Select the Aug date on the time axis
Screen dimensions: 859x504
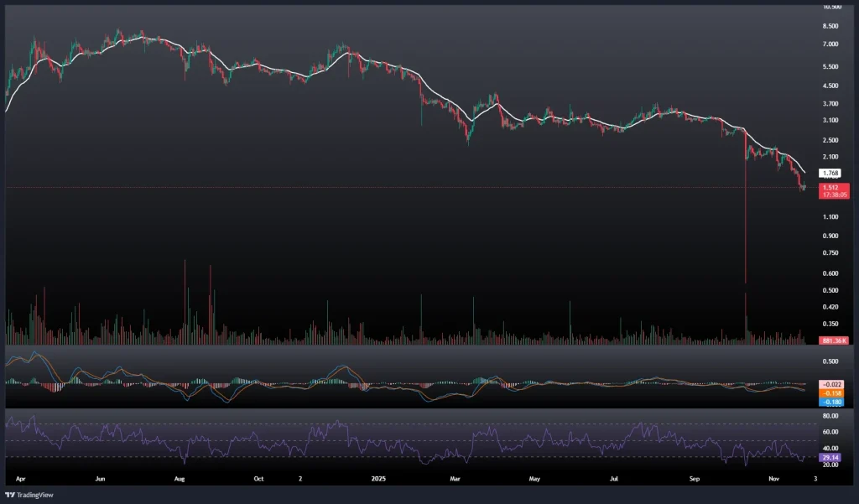pyautogui.click(x=179, y=480)
